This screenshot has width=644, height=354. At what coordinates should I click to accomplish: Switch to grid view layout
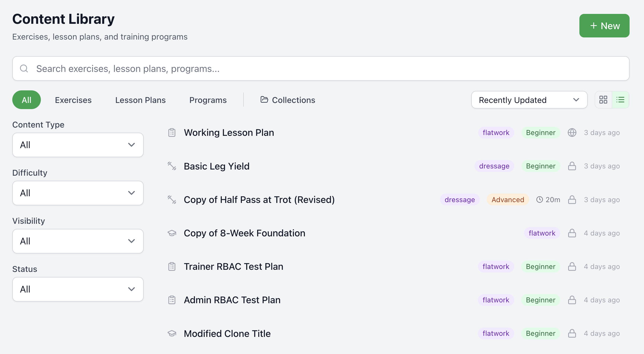tap(604, 99)
